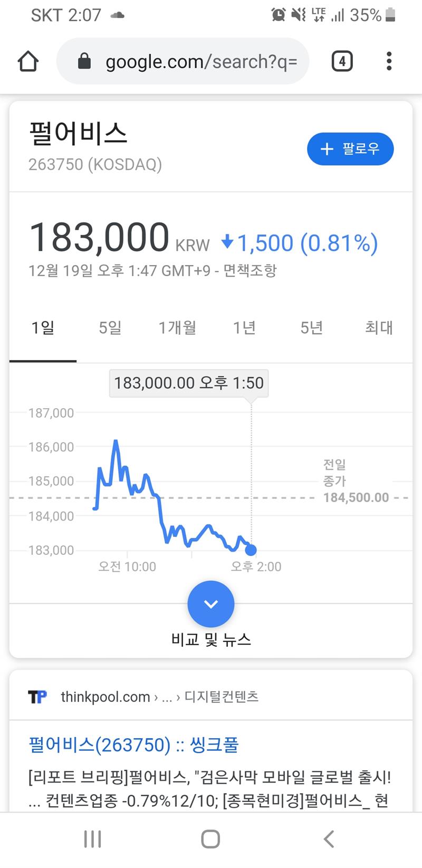Viewport: 422px width, 868px height.
Task: Tap the thinkpool TP favicon
Action: click(x=37, y=697)
